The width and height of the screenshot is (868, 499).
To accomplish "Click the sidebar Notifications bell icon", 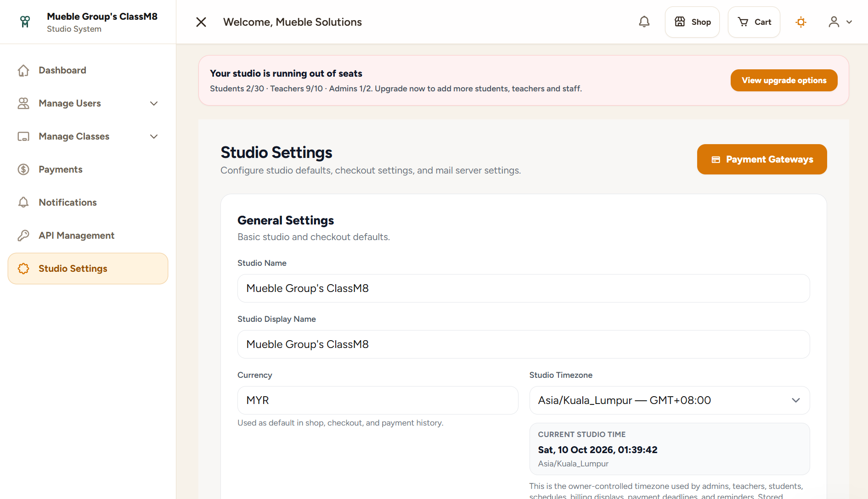I will pyautogui.click(x=23, y=202).
